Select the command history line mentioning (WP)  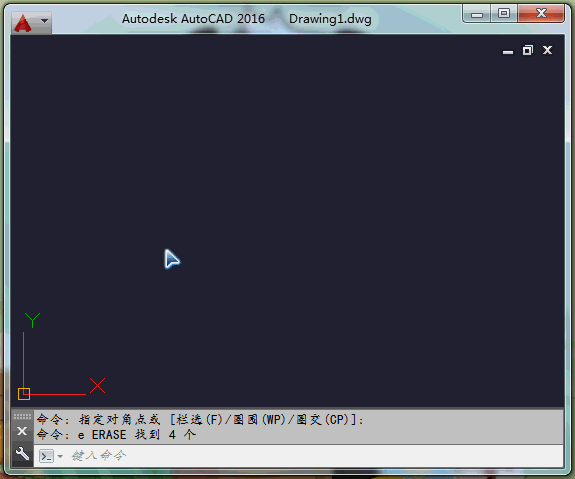click(x=200, y=419)
